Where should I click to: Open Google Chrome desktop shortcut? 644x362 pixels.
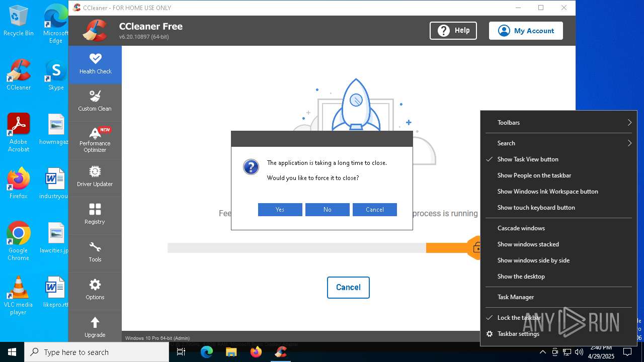coord(19,241)
